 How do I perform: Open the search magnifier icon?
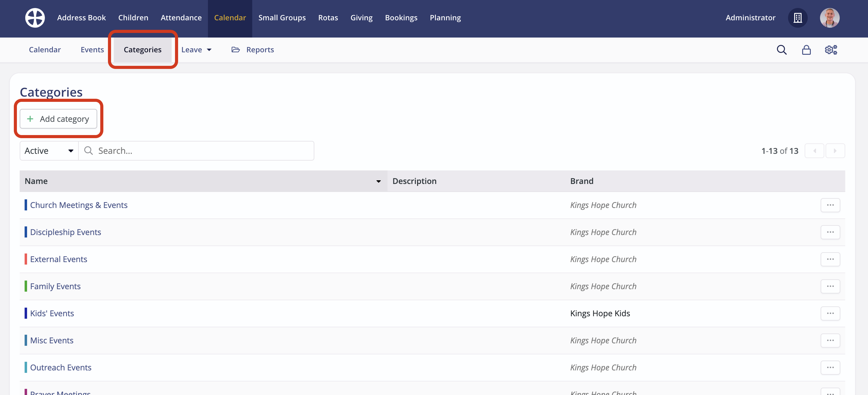(x=781, y=50)
